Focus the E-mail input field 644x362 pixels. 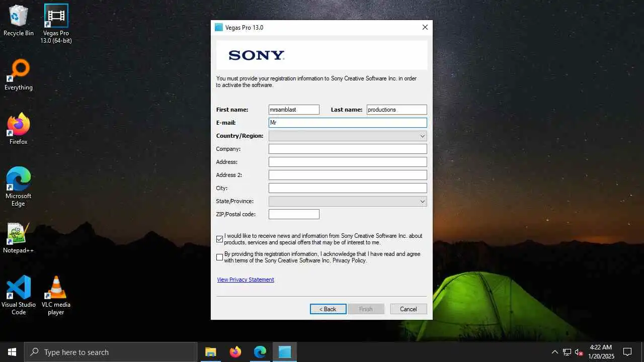click(348, 123)
